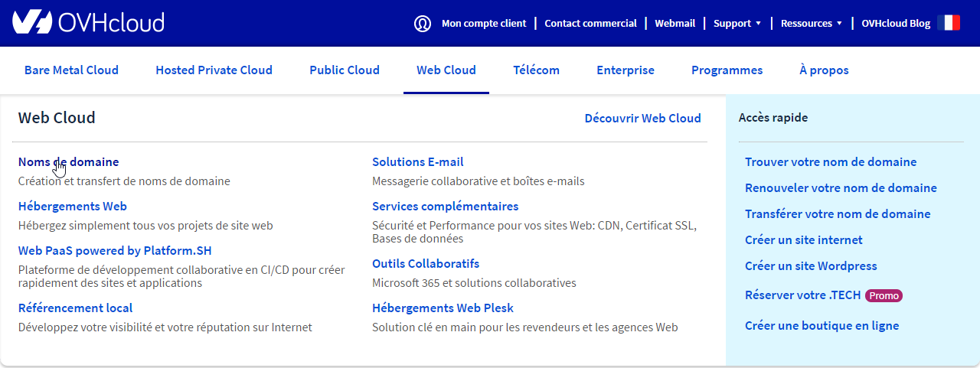This screenshot has height=368, width=980.
Task: Open Hosted Private Cloud menu
Action: pyautogui.click(x=214, y=70)
